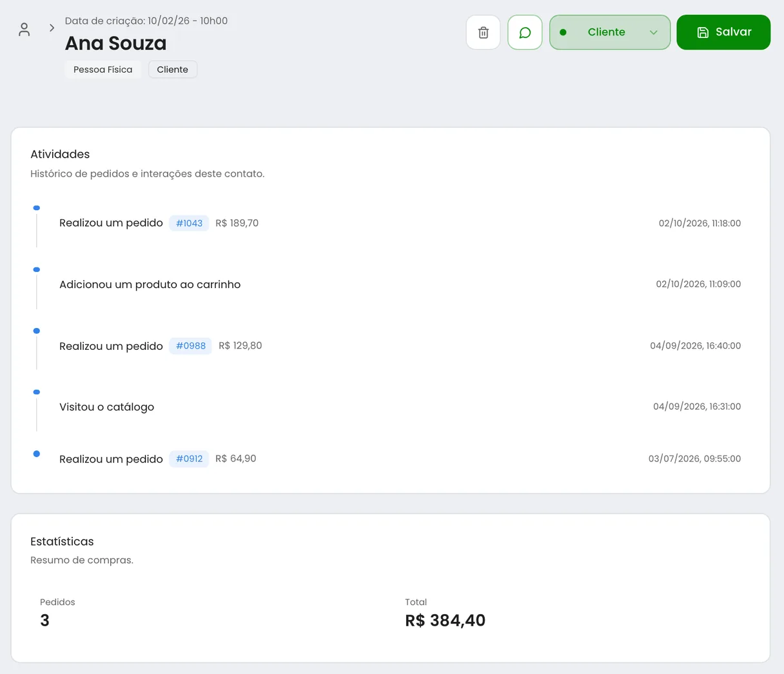Select 'Adicionou um produto ao carrinho' entry

(x=150, y=285)
